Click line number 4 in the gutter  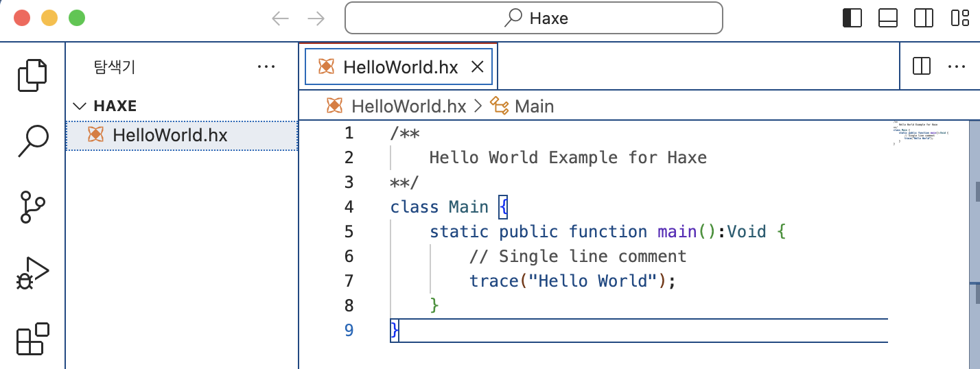[349, 207]
